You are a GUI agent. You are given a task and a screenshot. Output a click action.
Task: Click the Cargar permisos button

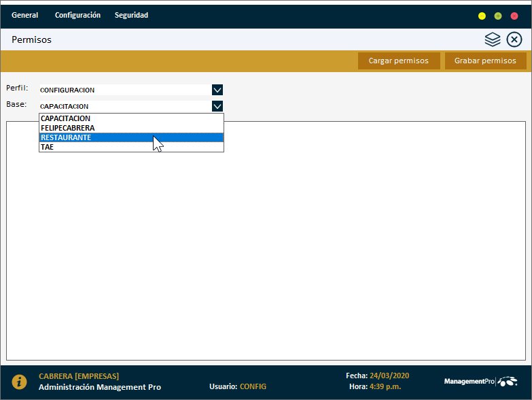(399, 61)
